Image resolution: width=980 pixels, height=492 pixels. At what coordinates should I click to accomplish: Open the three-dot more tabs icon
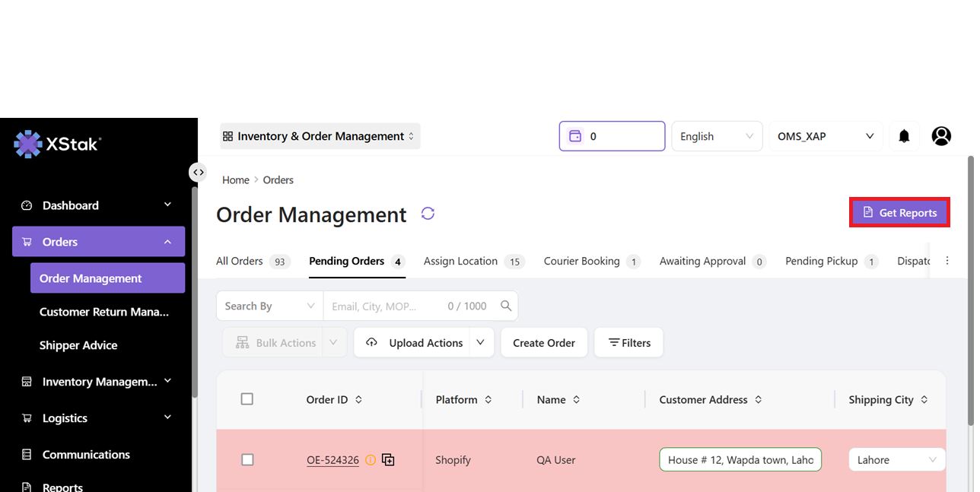(947, 261)
